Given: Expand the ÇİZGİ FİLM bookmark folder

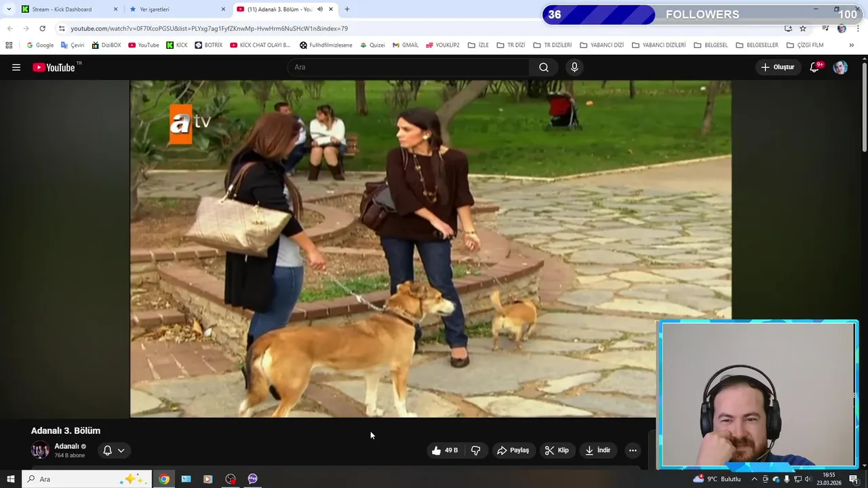Looking at the screenshot, I should tap(805, 45).
